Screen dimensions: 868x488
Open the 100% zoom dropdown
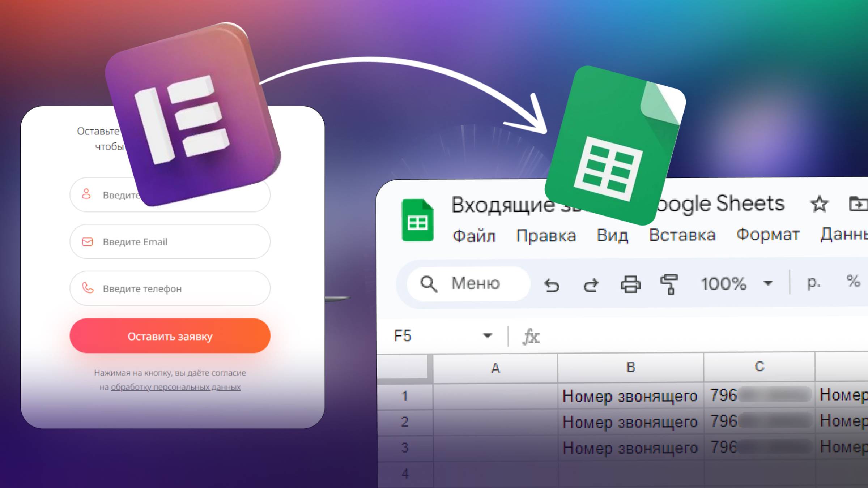click(768, 283)
